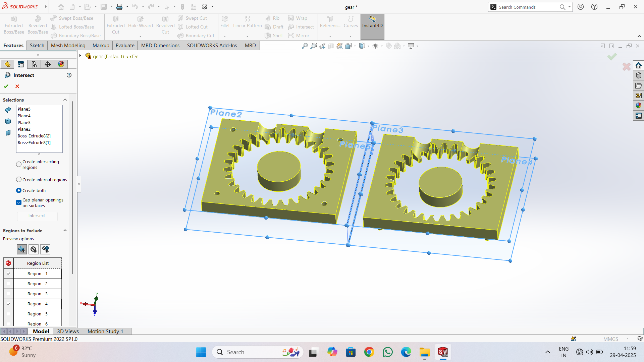Viewport: 644px width, 362px height.
Task: Select Create both radio button
Action: click(x=19, y=190)
